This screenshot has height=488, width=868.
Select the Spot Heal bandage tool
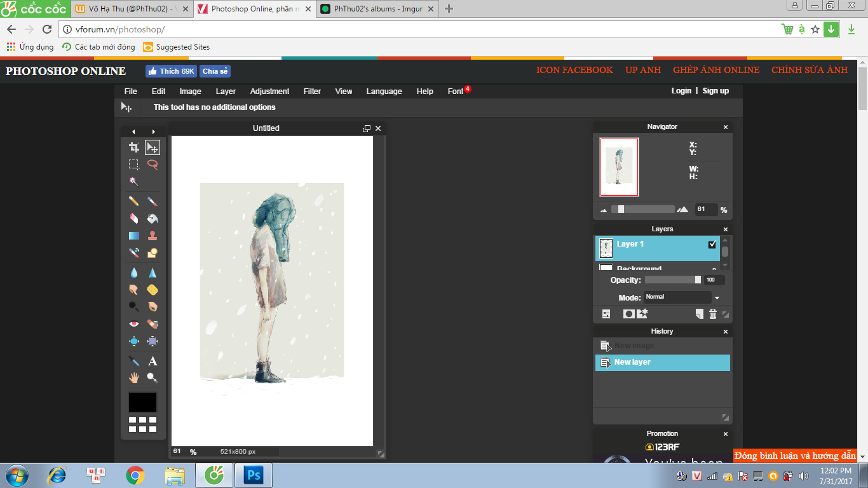pyautogui.click(x=153, y=324)
